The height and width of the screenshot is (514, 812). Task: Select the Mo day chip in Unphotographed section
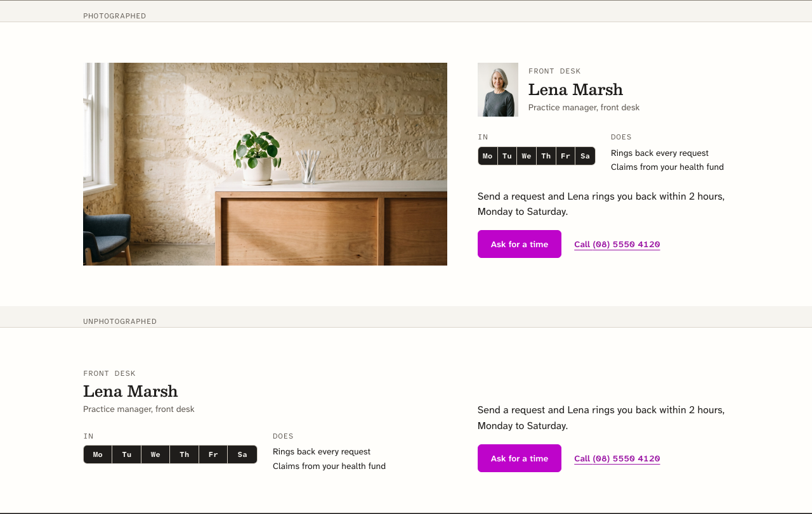point(98,454)
